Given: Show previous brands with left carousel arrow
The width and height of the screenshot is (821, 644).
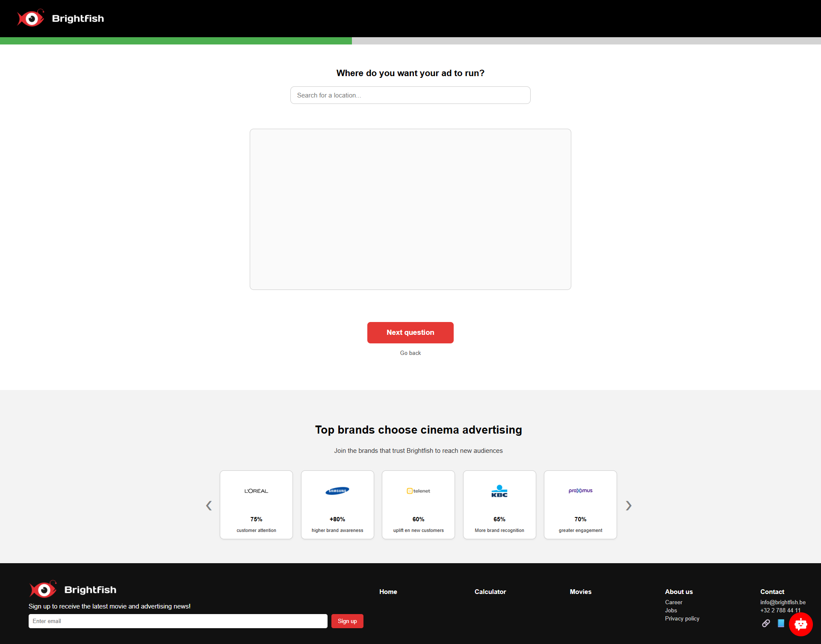Looking at the screenshot, I should 209,505.
